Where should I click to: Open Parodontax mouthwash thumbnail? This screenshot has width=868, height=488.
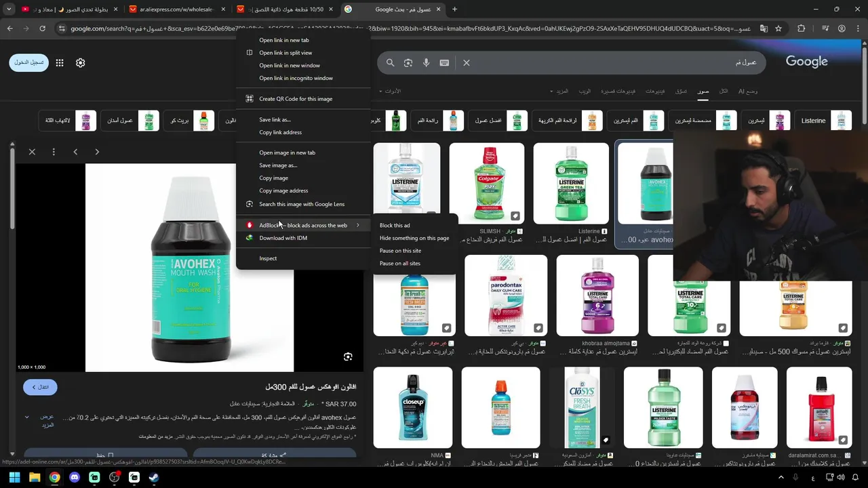[x=506, y=296]
